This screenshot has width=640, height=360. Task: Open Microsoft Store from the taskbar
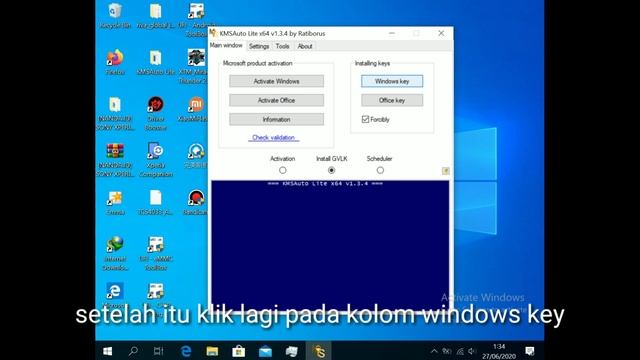tap(239, 351)
